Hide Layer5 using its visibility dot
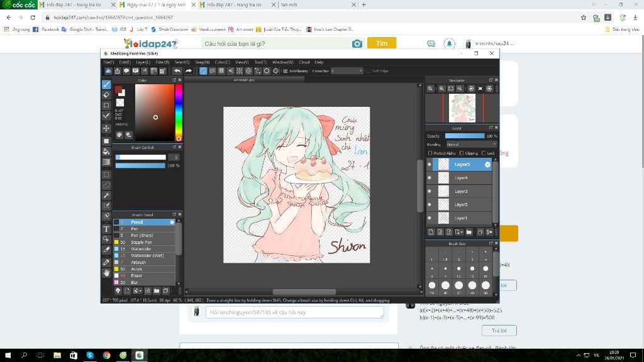 [429, 165]
